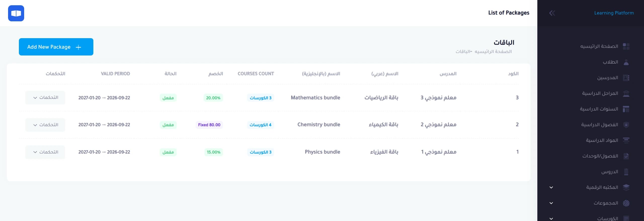Click معلم نموذجي 1 teacher cell
Viewport: 644px width, 221px height.
pos(439,152)
